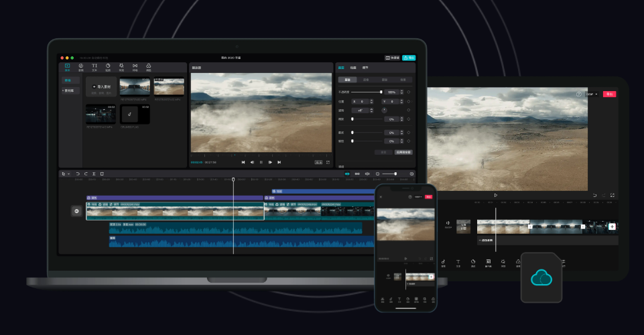The image size is (644, 335).
Task: Open the Transitions tab in laptop editor
Action: pos(135,67)
